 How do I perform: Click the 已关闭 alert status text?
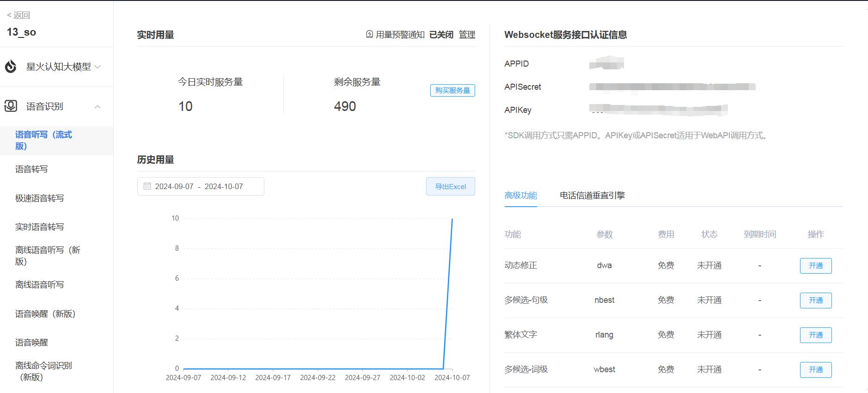click(441, 35)
